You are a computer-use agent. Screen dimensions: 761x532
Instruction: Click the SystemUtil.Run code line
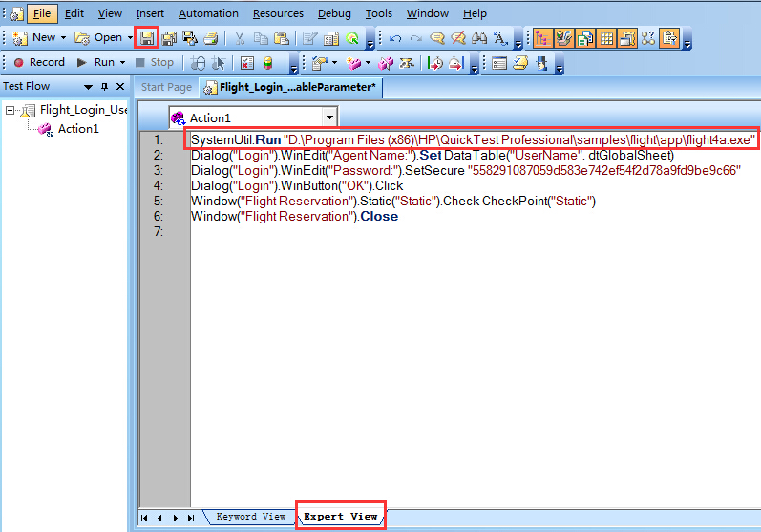point(474,139)
